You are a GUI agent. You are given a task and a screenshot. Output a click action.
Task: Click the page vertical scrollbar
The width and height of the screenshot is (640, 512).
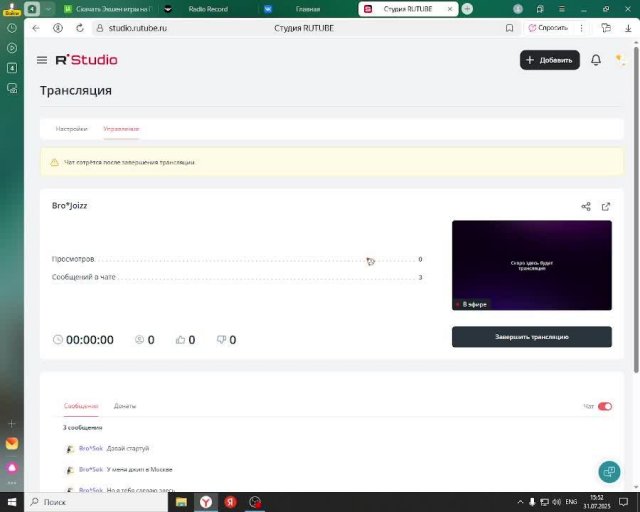[636, 208]
